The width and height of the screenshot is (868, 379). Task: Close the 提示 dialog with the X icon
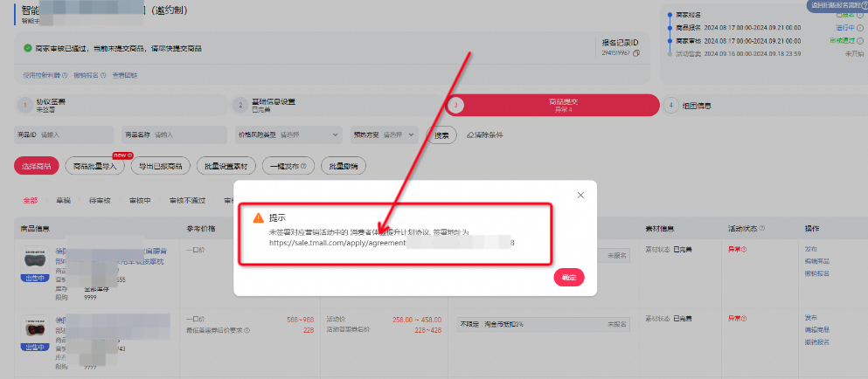point(580,195)
